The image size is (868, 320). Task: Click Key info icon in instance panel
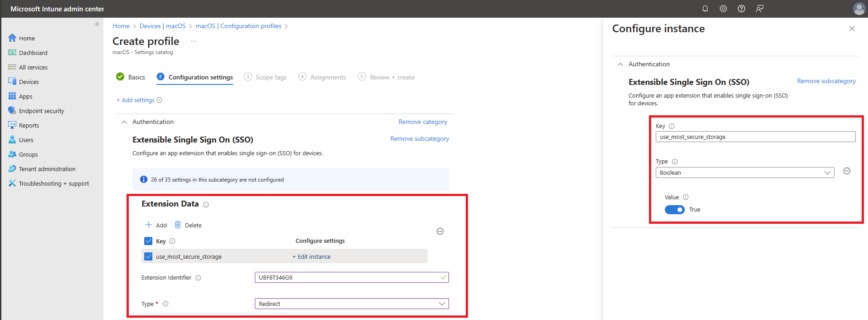[672, 126]
